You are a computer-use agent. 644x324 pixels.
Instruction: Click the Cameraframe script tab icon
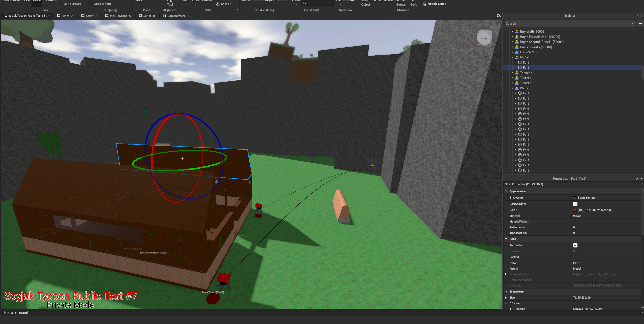165,16
